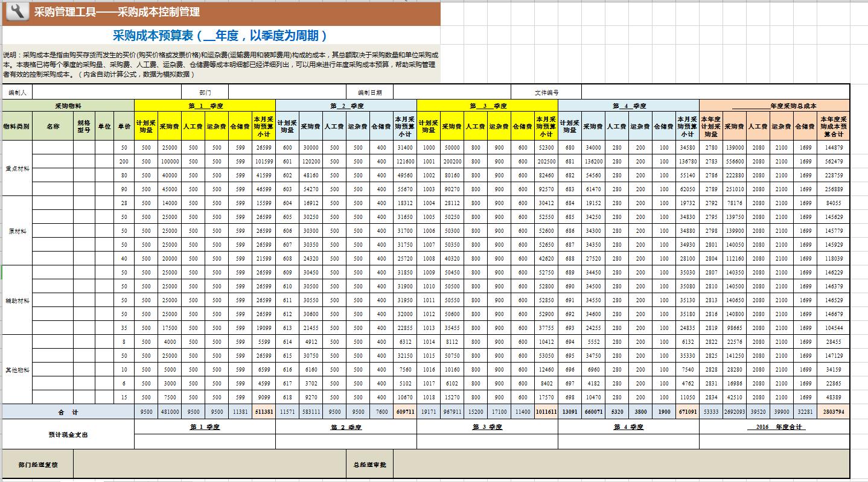Select the 年度采购总成本 header cell
868x482 pixels.
[774, 106]
